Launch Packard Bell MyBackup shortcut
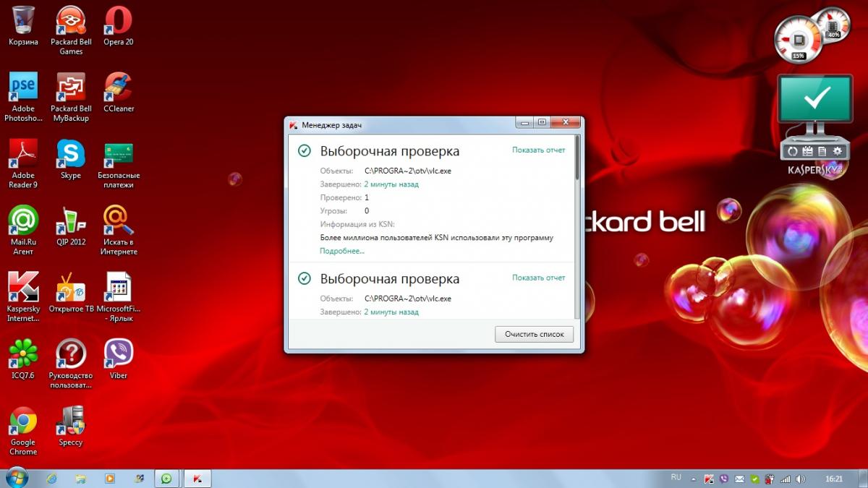The width and height of the screenshot is (868, 488). (71, 97)
